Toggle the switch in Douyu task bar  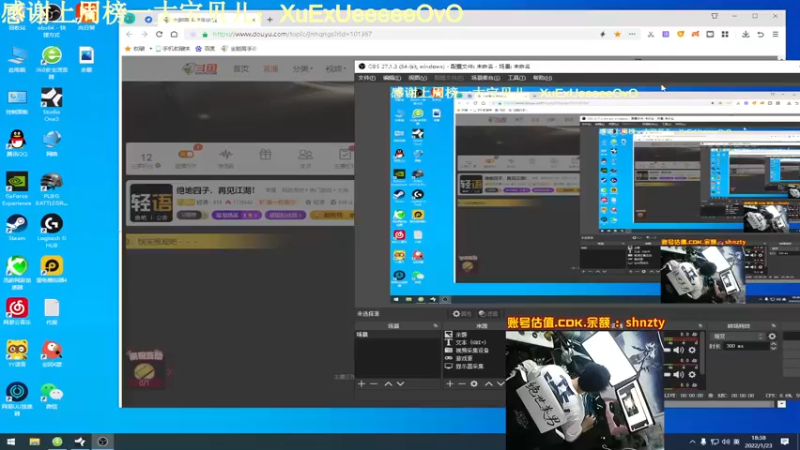pos(186,154)
